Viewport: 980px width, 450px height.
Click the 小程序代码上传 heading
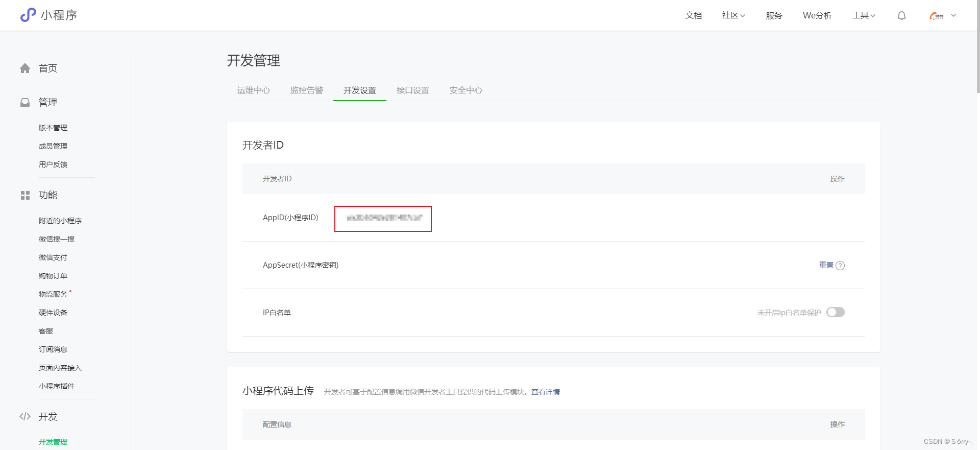click(x=278, y=391)
